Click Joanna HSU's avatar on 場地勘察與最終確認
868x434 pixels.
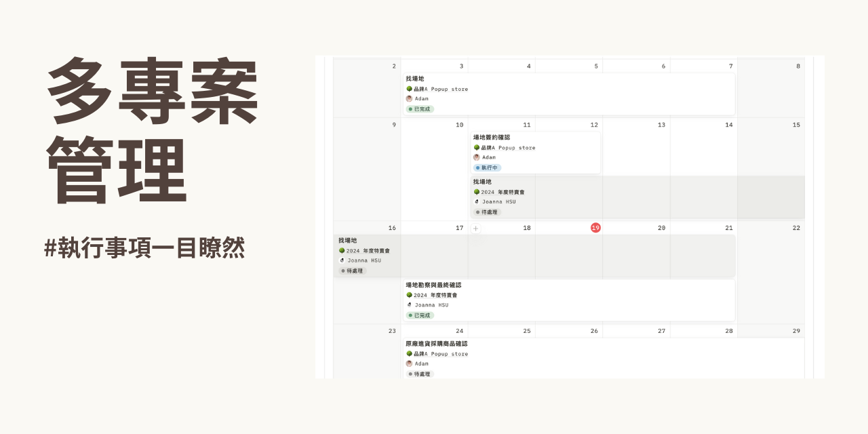pos(409,305)
